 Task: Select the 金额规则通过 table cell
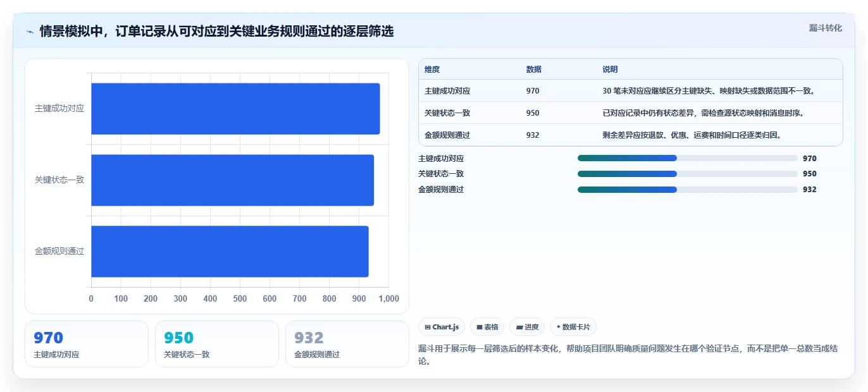pyautogui.click(x=447, y=135)
